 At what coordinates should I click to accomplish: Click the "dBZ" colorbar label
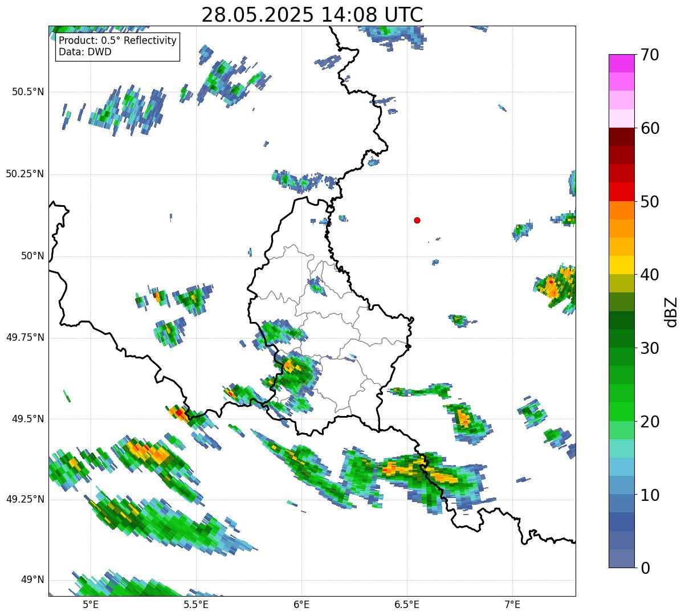(671, 312)
